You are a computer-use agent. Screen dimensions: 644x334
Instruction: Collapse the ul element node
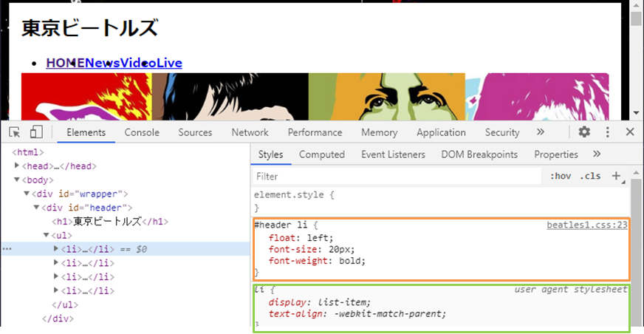[46, 235]
